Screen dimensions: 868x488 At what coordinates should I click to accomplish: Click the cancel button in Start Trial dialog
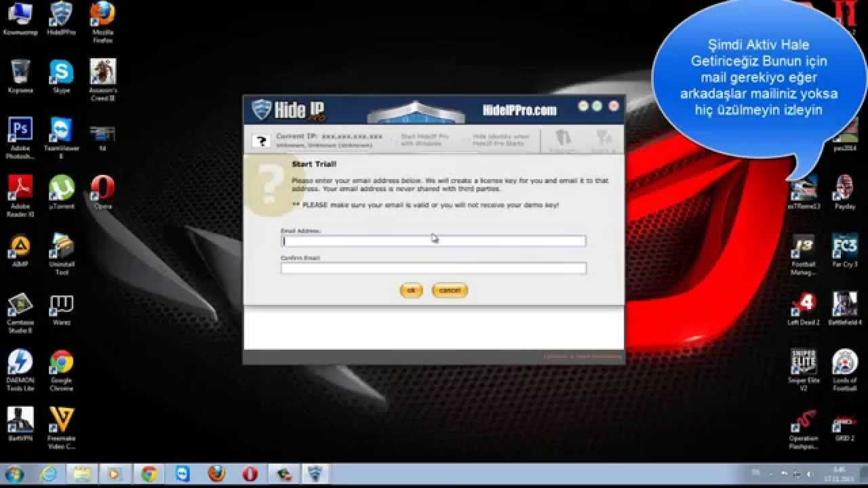pyautogui.click(x=450, y=290)
